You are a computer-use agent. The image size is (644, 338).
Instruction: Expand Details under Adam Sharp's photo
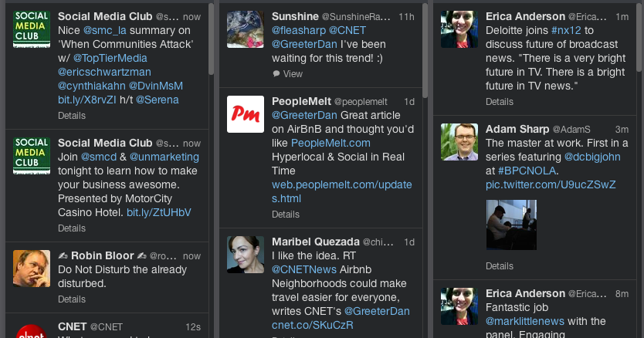point(500,265)
